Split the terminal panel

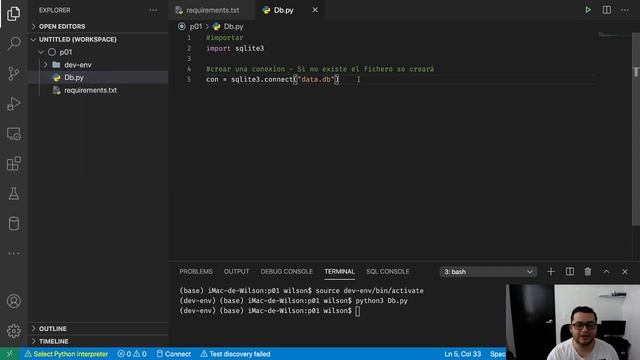pyautogui.click(x=569, y=271)
